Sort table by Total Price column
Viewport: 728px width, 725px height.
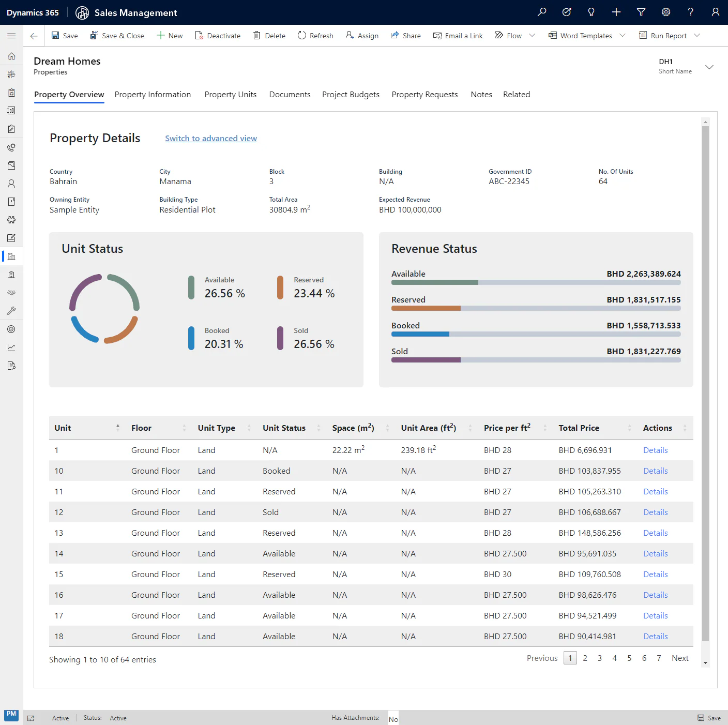coord(595,428)
